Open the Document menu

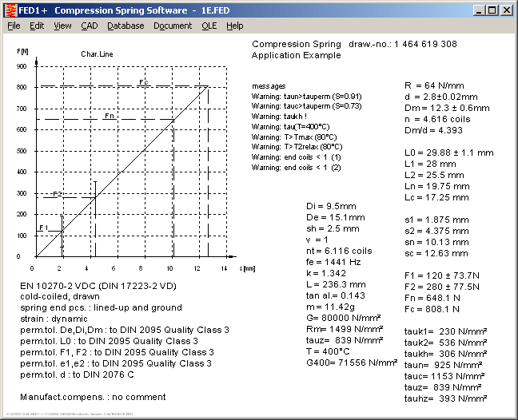click(173, 26)
